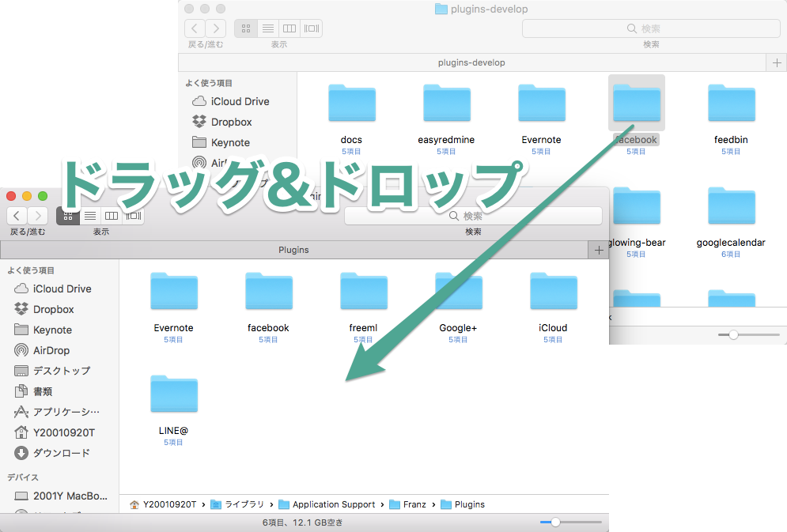Open the iCloud folder in Plugins window
This screenshot has height=532, width=787.
(x=553, y=292)
